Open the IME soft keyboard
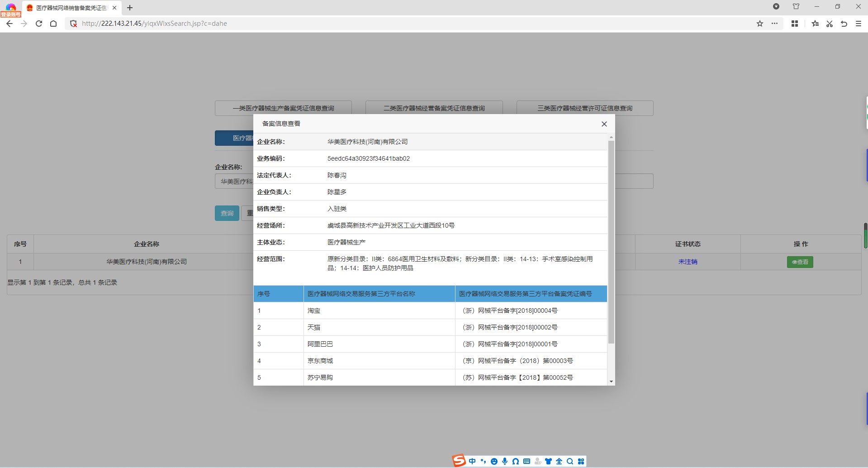Image resolution: width=868 pixels, height=468 pixels. point(526,461)
